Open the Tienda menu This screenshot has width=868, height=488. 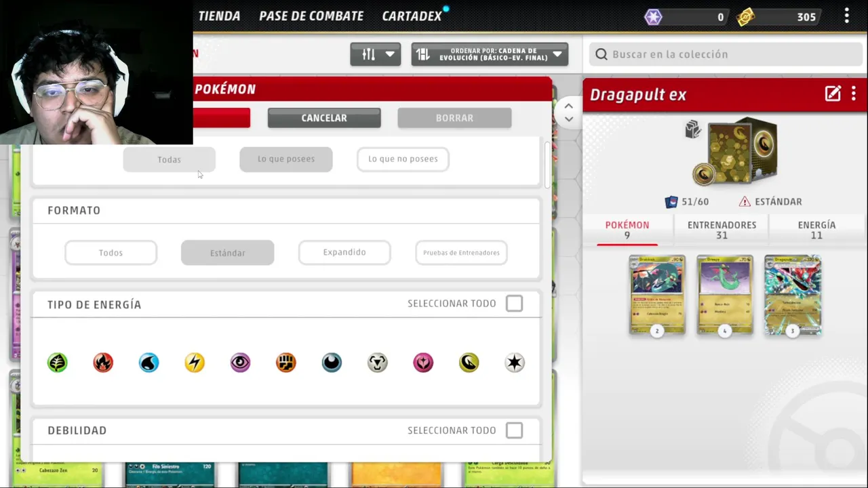(219, 16)
